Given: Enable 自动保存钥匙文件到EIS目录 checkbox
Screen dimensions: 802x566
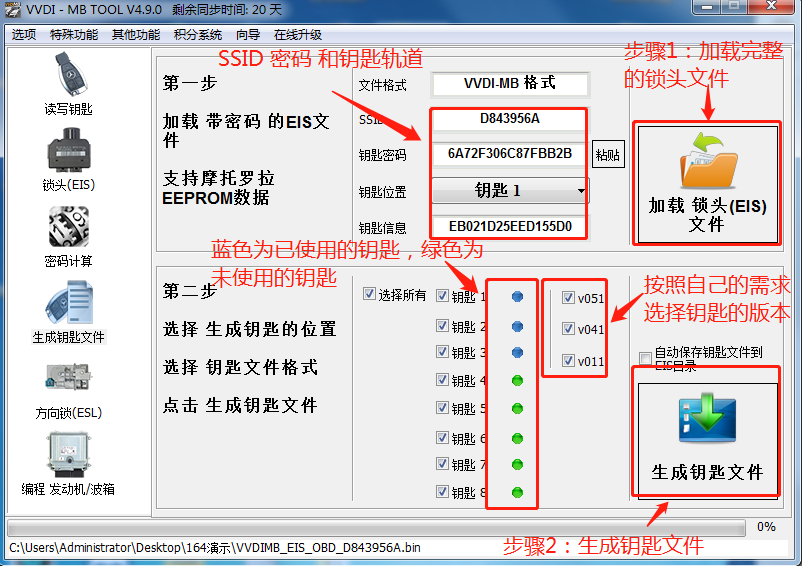Looking at the screenshot, I should 645,357.
